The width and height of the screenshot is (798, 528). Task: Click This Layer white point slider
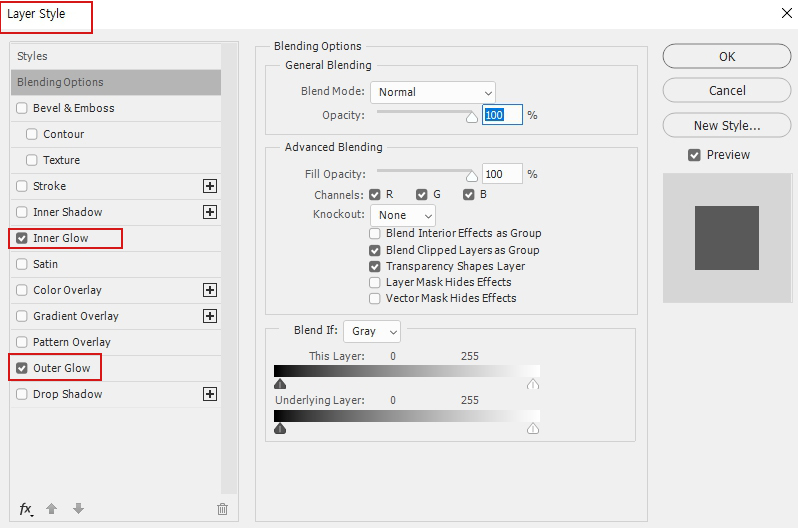click(x=533, y=383)
